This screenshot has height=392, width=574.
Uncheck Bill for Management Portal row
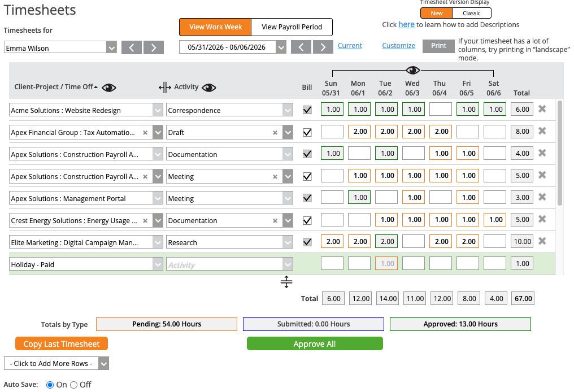[x=307, y=198]
